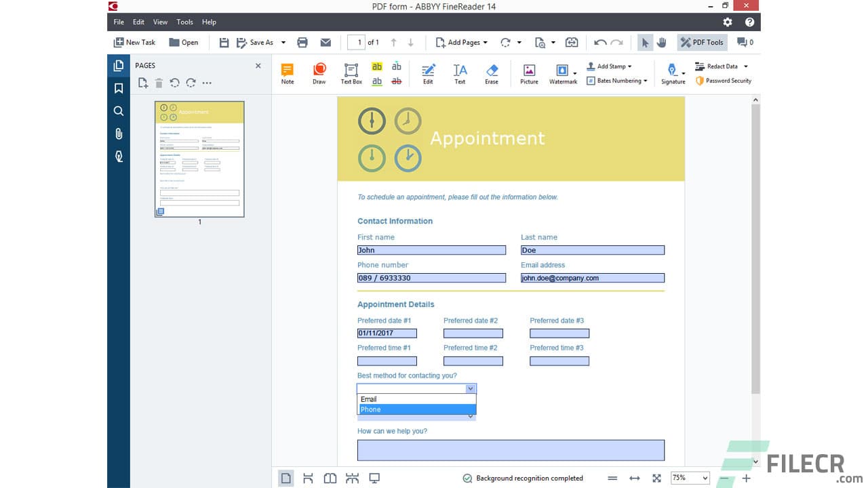Activate the Draw tool

(x=319, y=73)
